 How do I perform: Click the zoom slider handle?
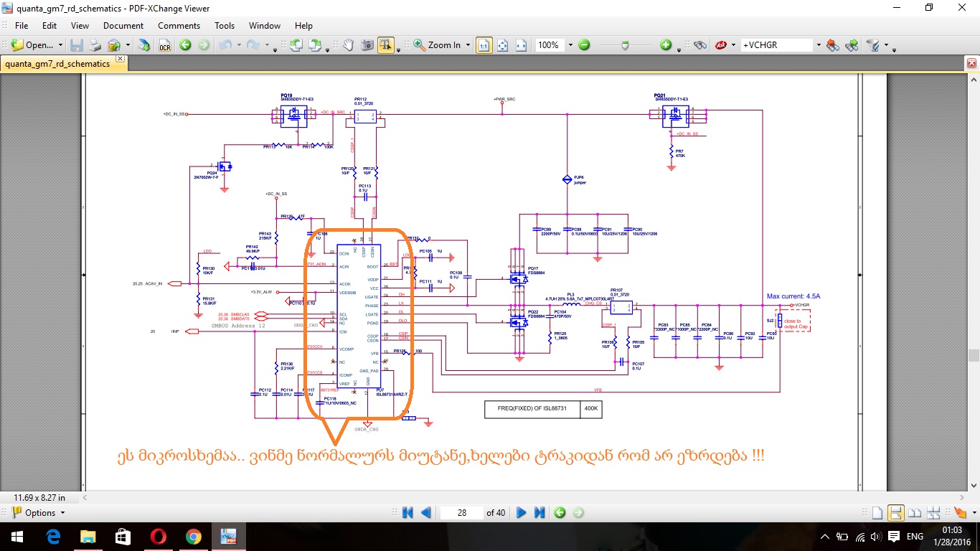[x=626, y=45]
